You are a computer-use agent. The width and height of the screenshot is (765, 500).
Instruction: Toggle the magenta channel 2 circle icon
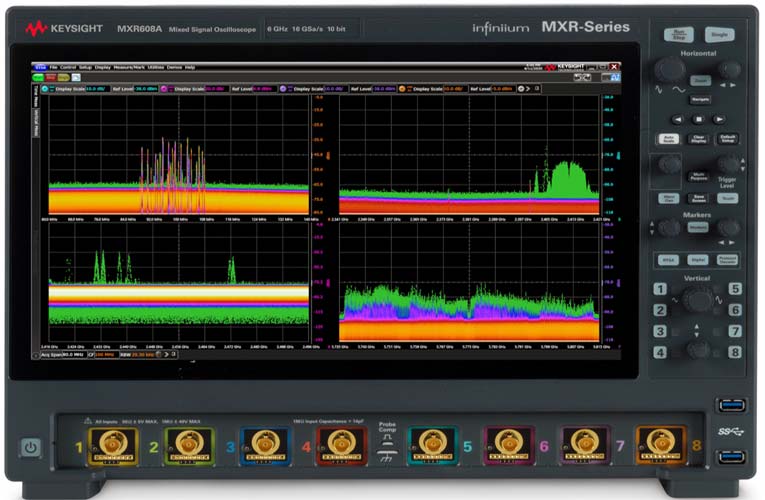tap(164, 89)
